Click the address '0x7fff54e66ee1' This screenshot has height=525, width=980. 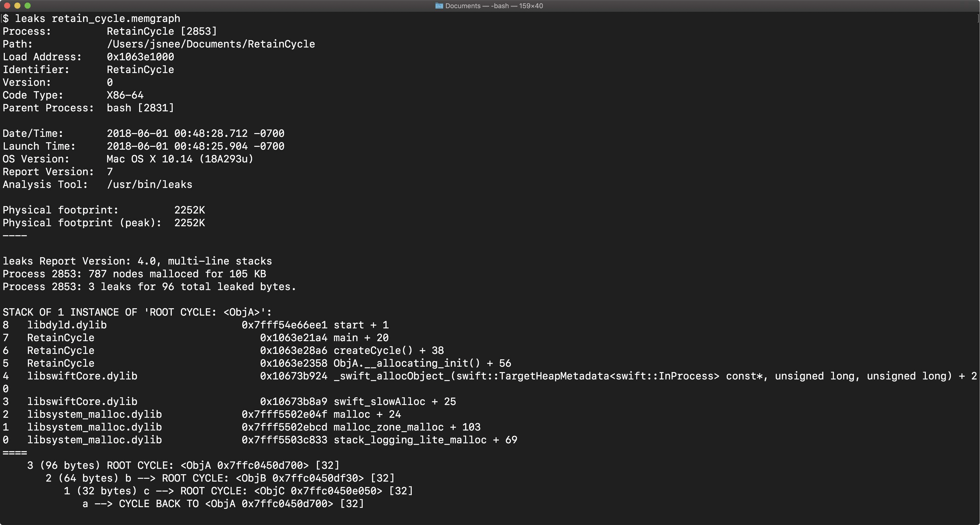[285, 325]
